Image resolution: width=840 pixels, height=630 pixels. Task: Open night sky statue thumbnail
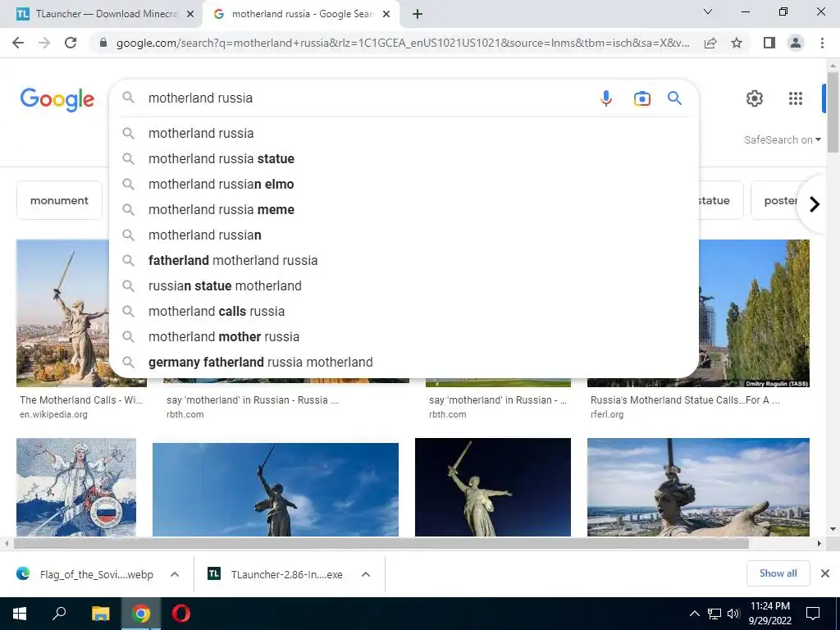pyautogui.click(x=493, y=487)
